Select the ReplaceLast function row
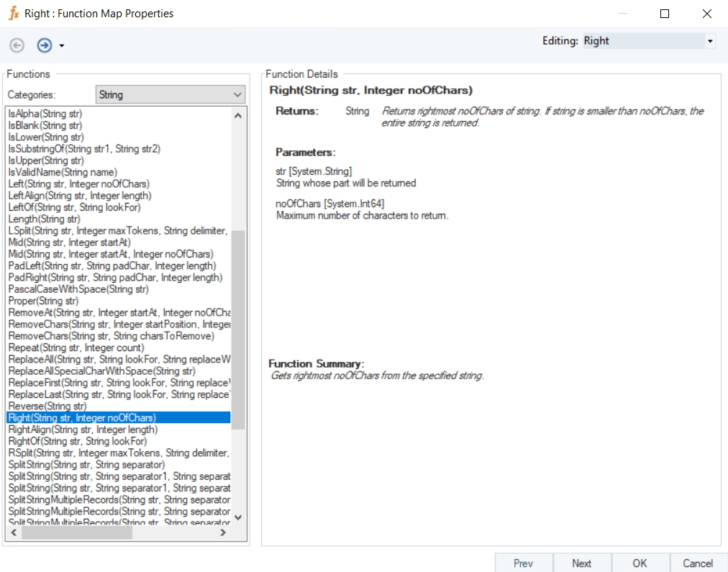 click(x=119, y=394)
